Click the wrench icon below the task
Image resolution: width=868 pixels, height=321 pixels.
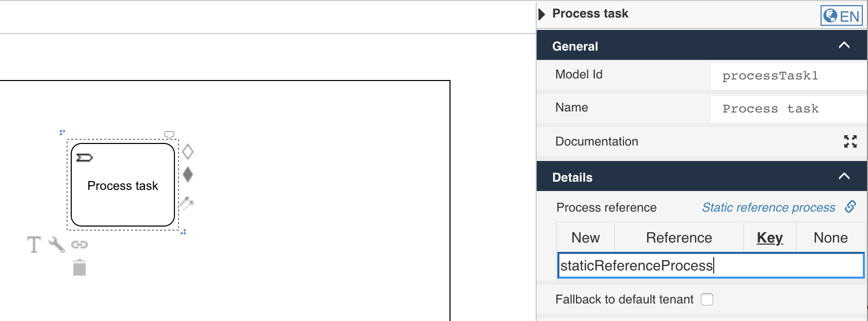click(x=57, y=245)
